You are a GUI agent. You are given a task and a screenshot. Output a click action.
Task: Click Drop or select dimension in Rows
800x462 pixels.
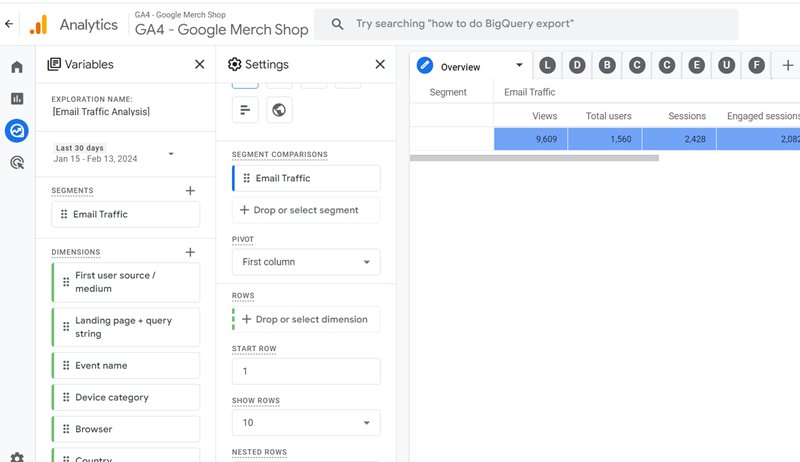(x=306, y=319)
